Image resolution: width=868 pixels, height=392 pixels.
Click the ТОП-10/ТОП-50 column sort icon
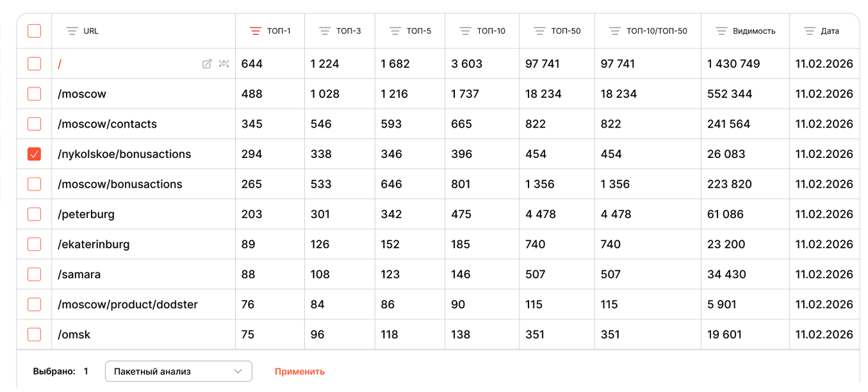615,31
